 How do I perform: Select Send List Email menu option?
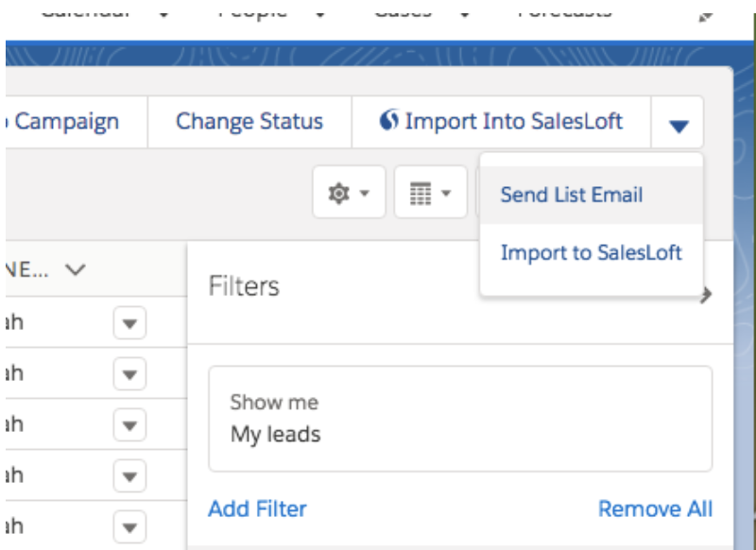pyautogui.click(x=571, y=196)
